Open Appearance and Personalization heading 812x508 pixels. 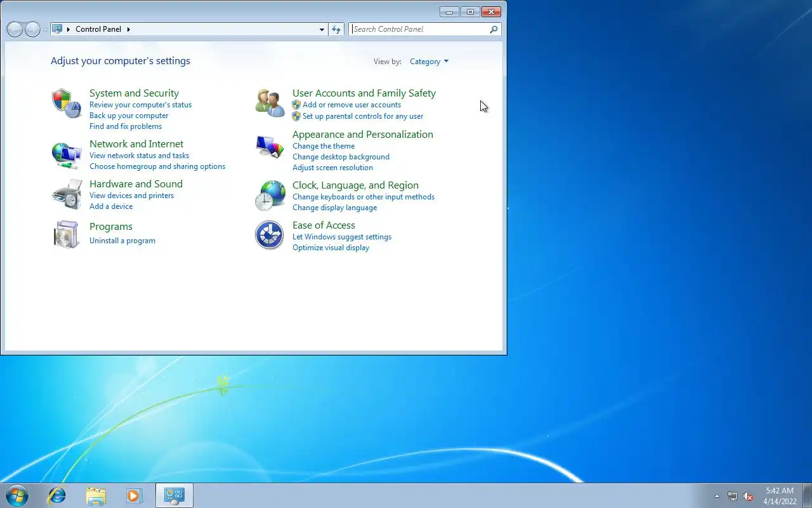[x=363, y=135]
